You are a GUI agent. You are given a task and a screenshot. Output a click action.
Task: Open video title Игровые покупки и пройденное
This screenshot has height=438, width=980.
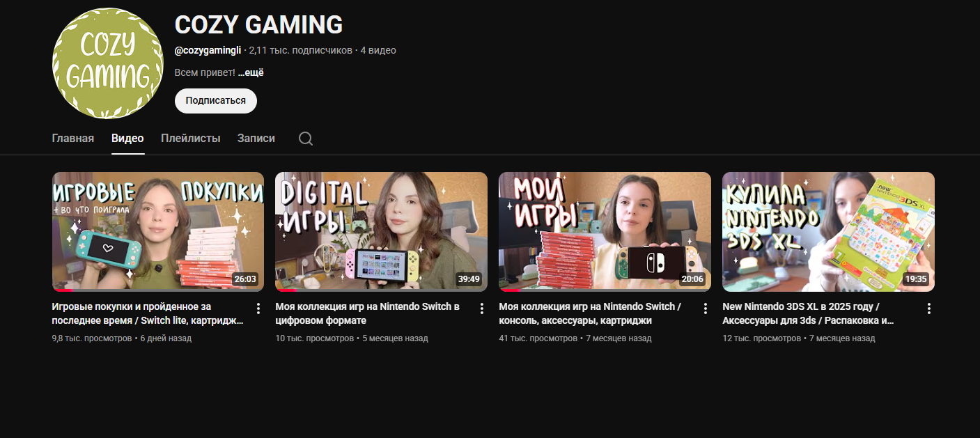coord(148,313)
